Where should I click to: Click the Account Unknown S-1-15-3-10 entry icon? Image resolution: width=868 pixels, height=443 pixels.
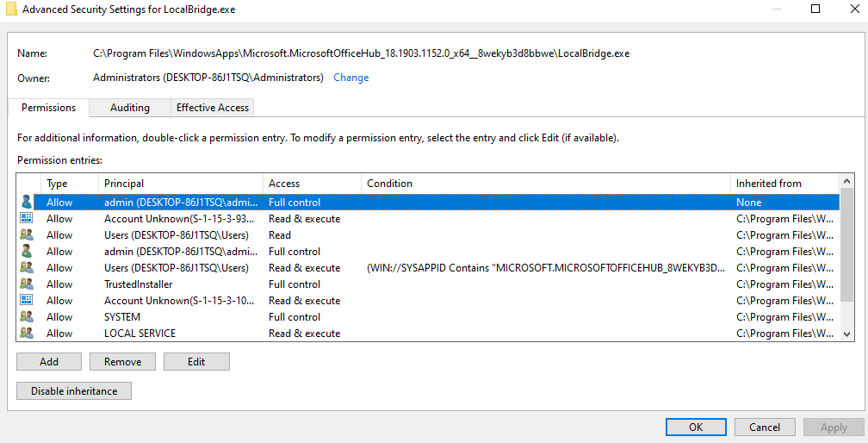(x=26, y=301)
